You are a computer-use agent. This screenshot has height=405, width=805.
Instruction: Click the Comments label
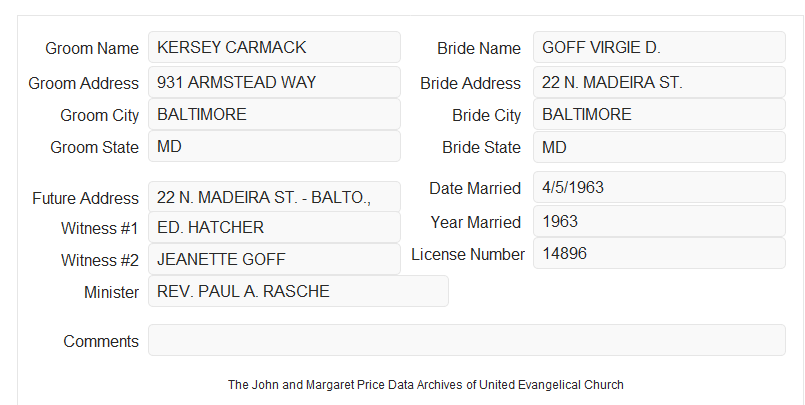[101, 341]
